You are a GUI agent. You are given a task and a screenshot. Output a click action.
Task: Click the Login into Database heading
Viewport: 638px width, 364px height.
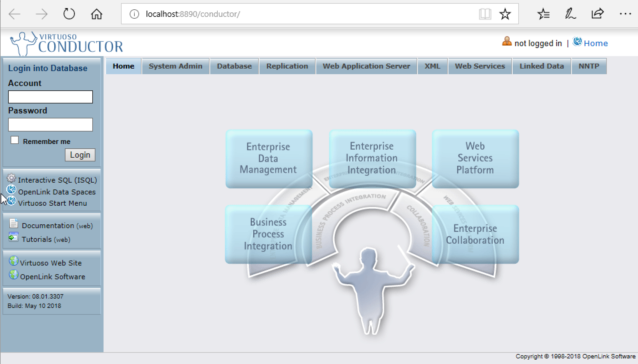48,68
